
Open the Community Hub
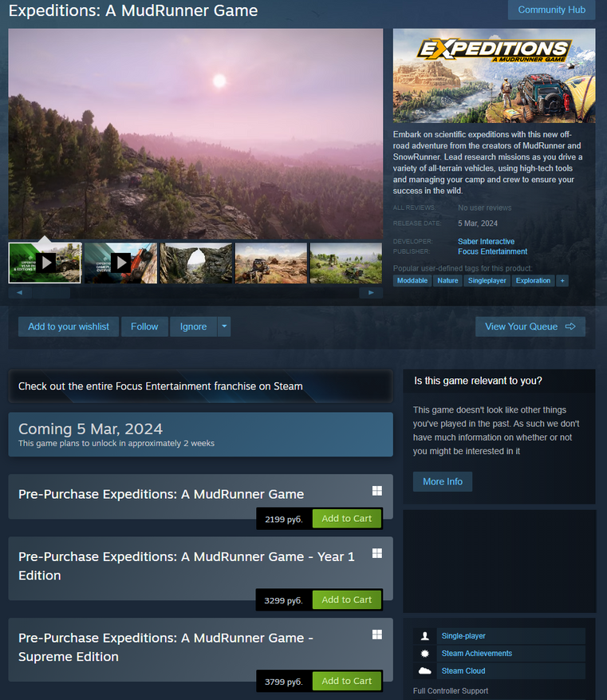551,10
